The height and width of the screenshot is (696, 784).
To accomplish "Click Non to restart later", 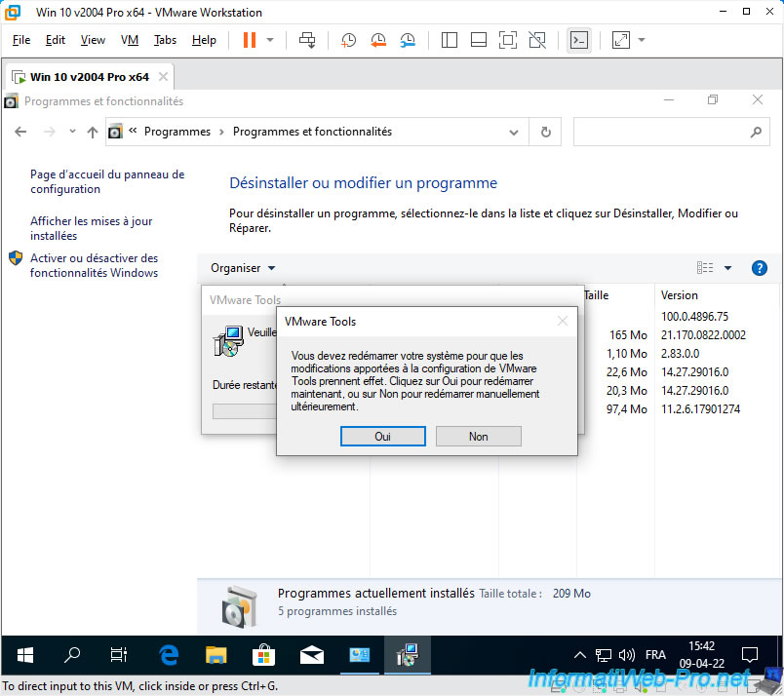I will (478, 437).
